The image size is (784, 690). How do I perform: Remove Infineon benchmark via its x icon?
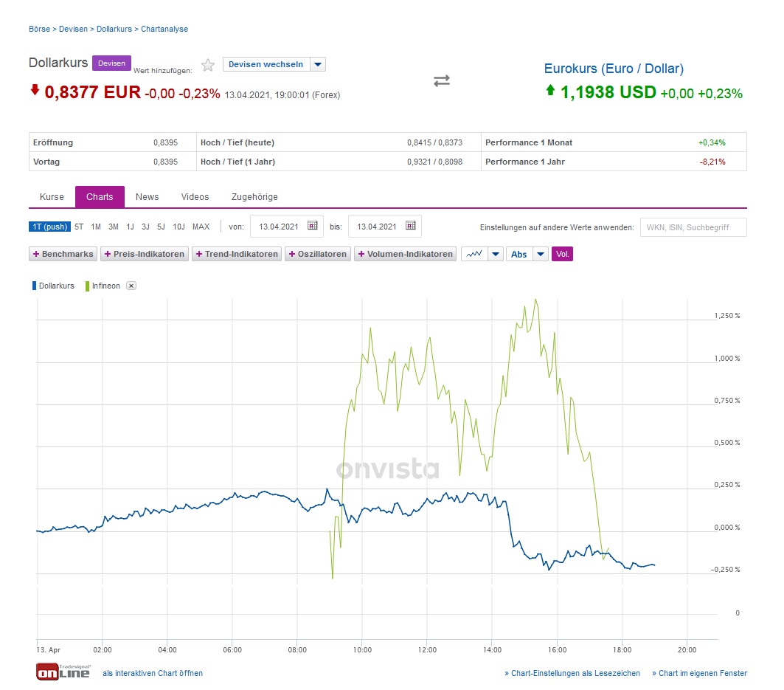pos(131,286)
